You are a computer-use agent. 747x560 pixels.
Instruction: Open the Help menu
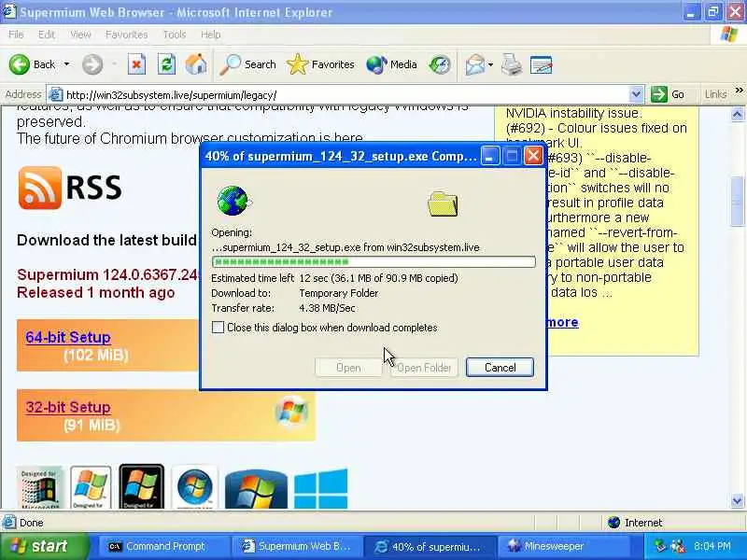tap(211, 35)
